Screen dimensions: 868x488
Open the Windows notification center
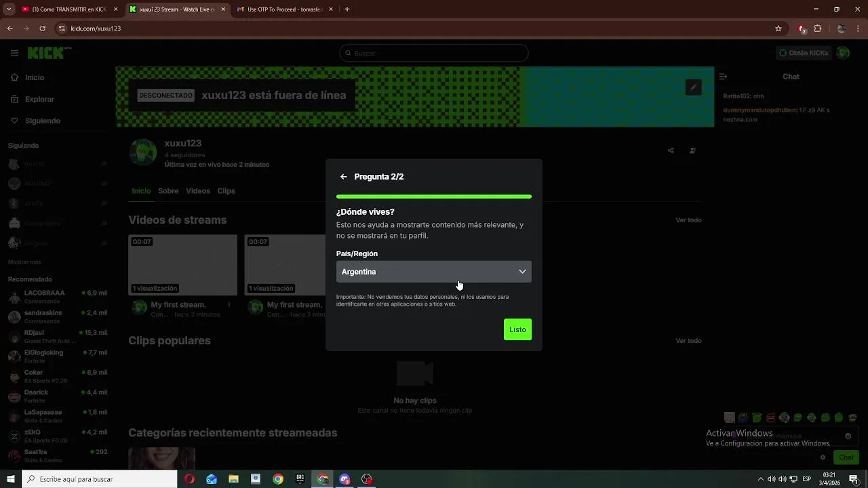tap(854, 479)
